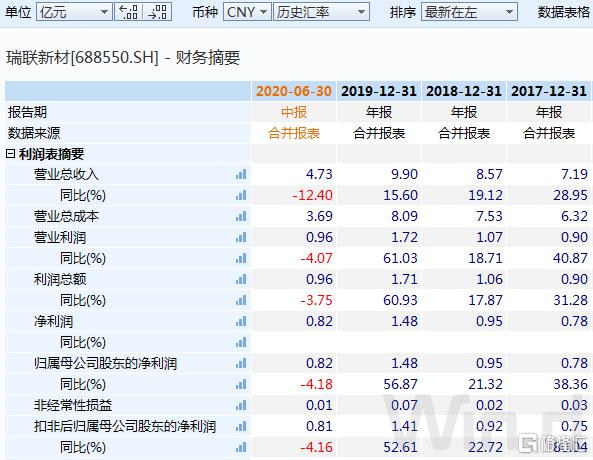This screenshot has width=593, height=460.
Task: Click the 瑞联新材[688550.SH] - 财务摘要 title
Action: [x=123, y=58]
